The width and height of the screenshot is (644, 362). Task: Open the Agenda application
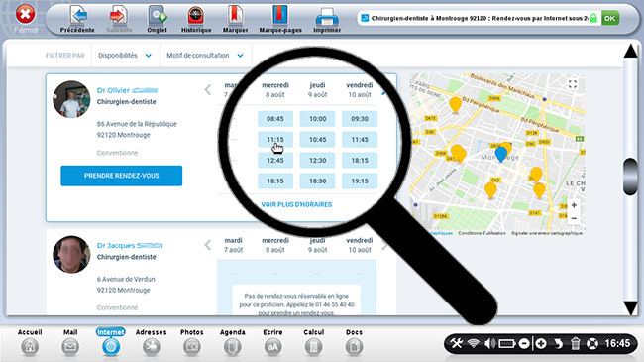tap(233, 342)
